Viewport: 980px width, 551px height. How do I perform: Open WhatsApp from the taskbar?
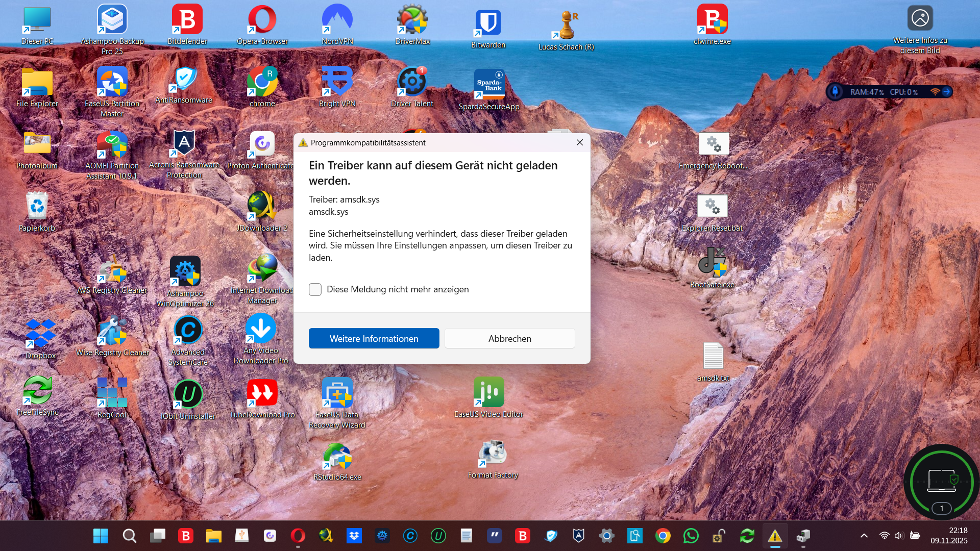coord(691,536)
